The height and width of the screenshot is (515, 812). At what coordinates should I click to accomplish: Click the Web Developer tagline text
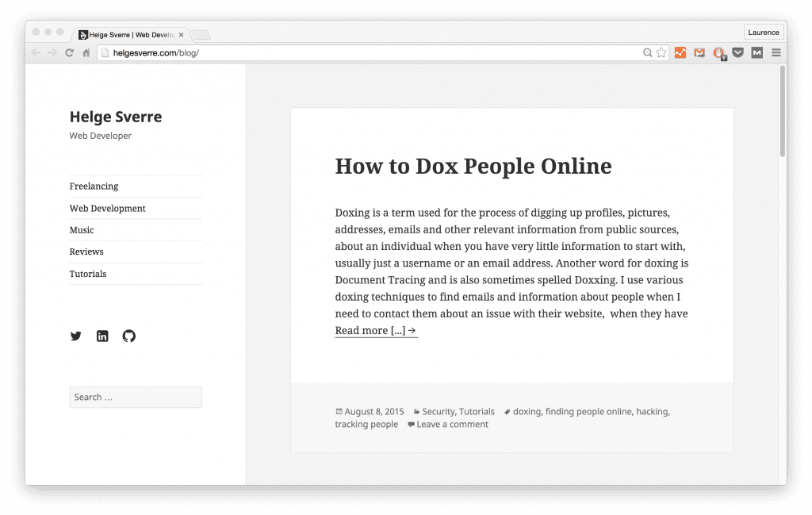(101, 136)
